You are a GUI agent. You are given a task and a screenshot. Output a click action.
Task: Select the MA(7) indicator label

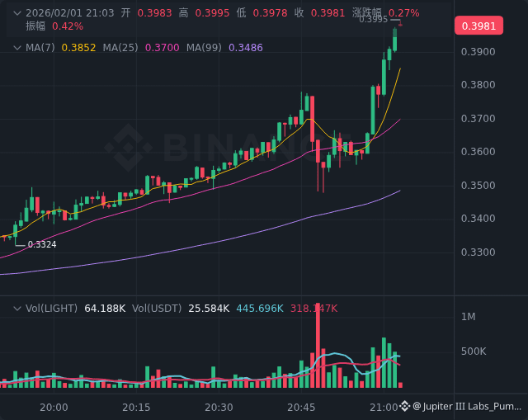click(x=40, y=48)
